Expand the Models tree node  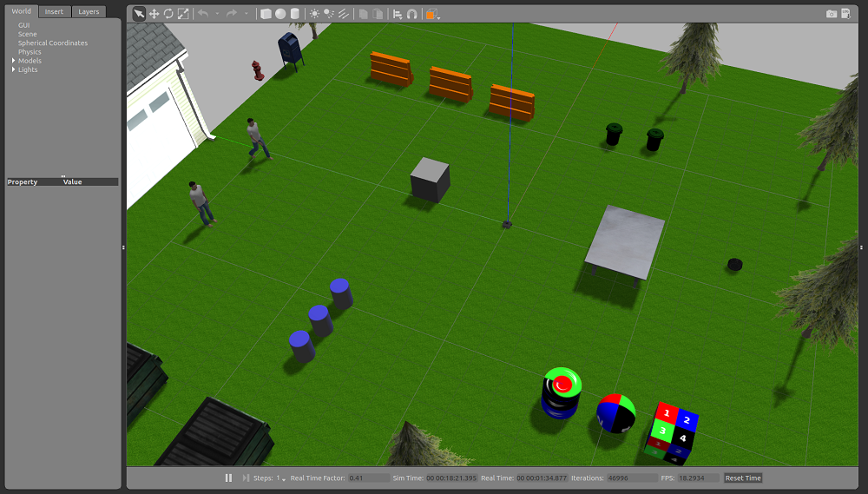[13, 61]
